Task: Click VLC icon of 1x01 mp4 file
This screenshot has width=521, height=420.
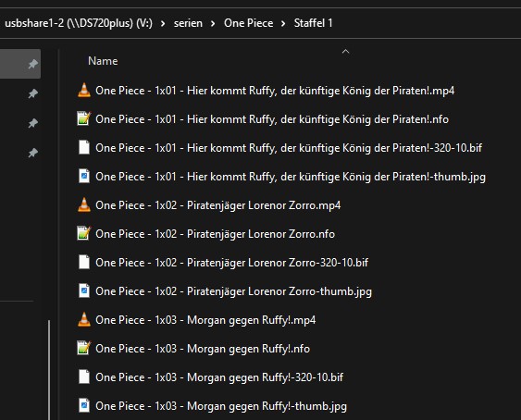Action: pos(84,90)
